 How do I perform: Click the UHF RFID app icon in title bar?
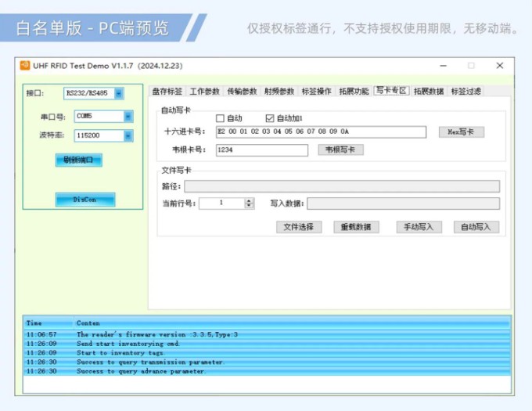pos(25,66)
